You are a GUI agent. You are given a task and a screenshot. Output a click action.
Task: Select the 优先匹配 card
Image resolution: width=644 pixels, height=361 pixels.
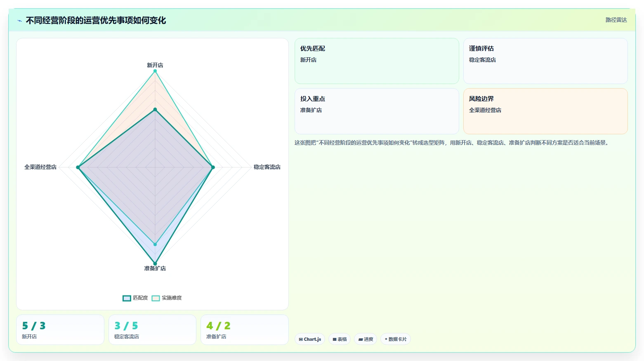click(377, 61)
